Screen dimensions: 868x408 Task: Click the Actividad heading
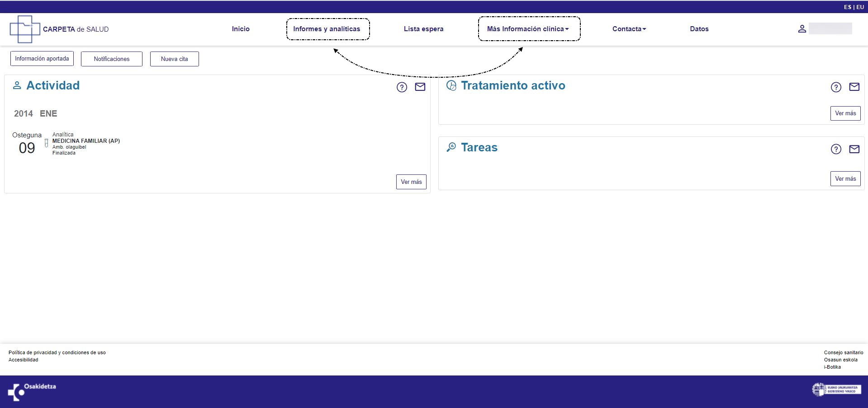point(53,85)
